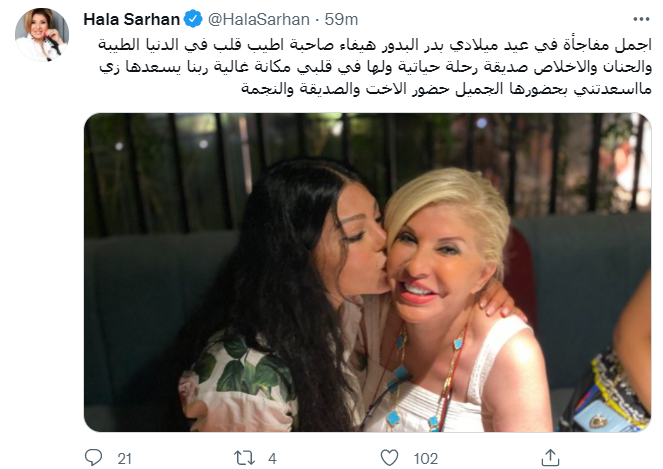Like the tweet with the heart icon
The height and width of the screenshot is (469, 663).
pos(389,458)
